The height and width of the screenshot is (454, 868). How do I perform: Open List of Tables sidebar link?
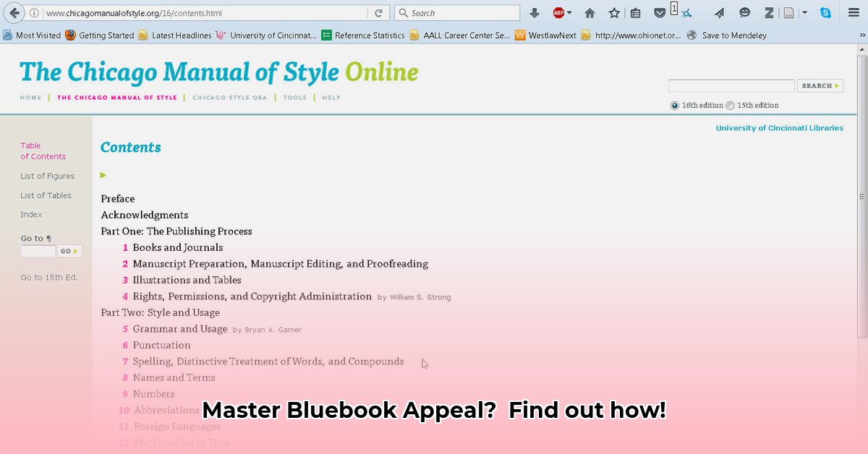(x=46, y=195)
